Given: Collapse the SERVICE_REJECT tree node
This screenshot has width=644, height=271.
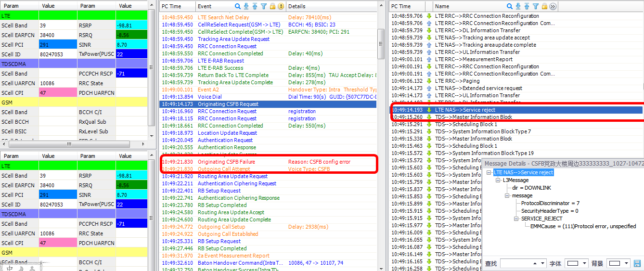Looking at the screenshot, I should click(x=517, y=219).
